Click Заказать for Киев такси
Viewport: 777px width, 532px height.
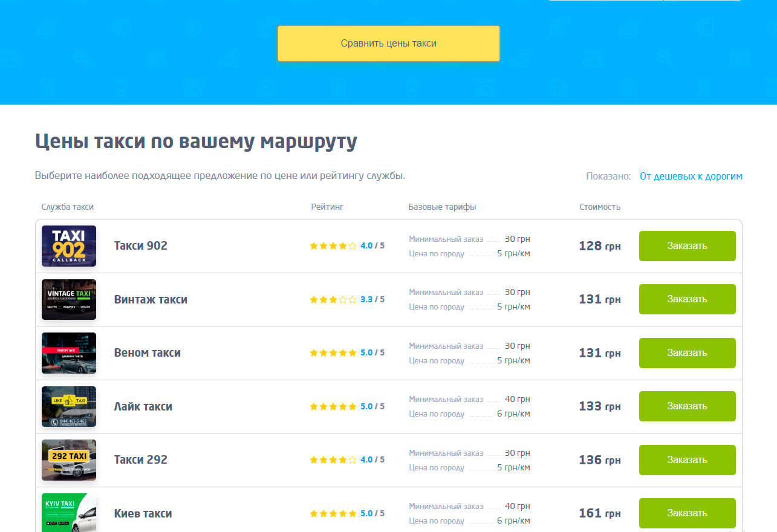pyautogui.click(x=688, y=513)
